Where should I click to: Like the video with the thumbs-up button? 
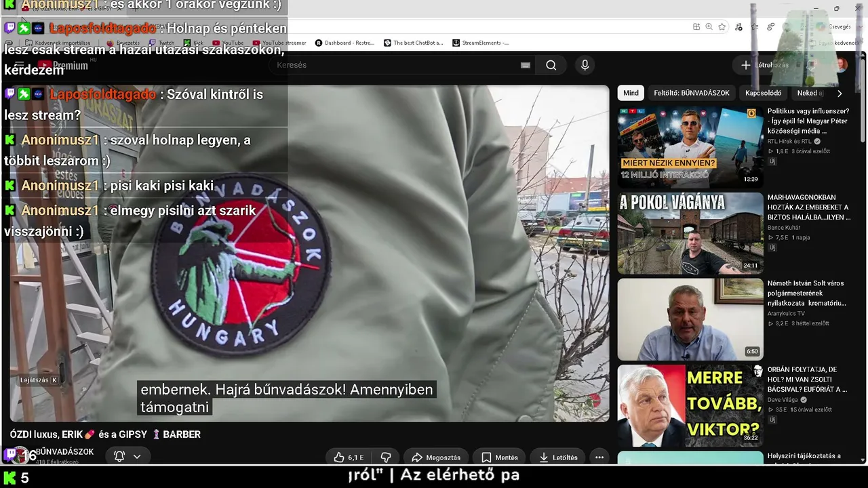(x=349, y=457)
